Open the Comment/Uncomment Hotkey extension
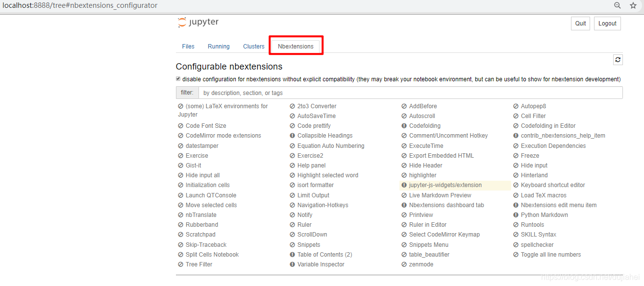This screenshot has width=644, height=286. point(448,136)
